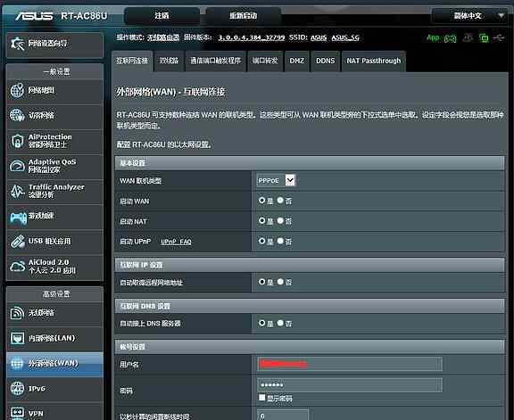Click the game boost controller icon
The height and width of the screenshot is (420, 514).
(x=18, y=218)
